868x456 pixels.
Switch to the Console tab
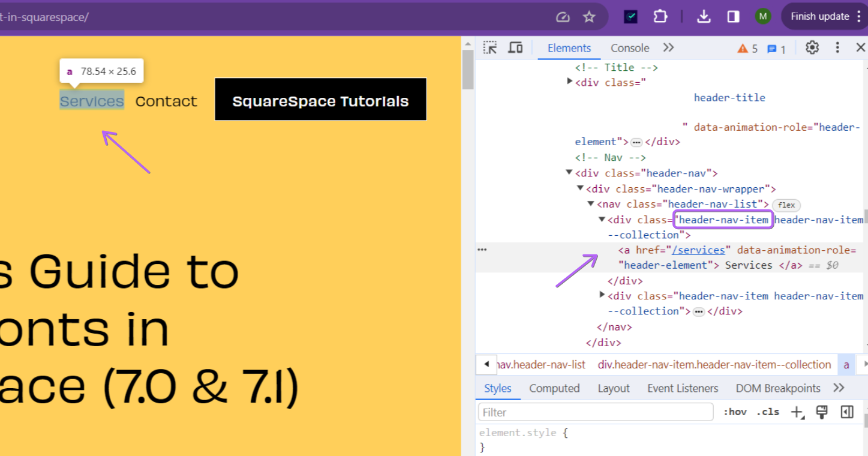630,48
